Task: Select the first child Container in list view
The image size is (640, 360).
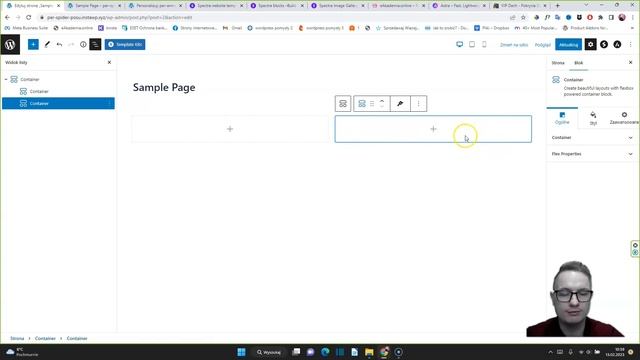Action: click(39, 91)
